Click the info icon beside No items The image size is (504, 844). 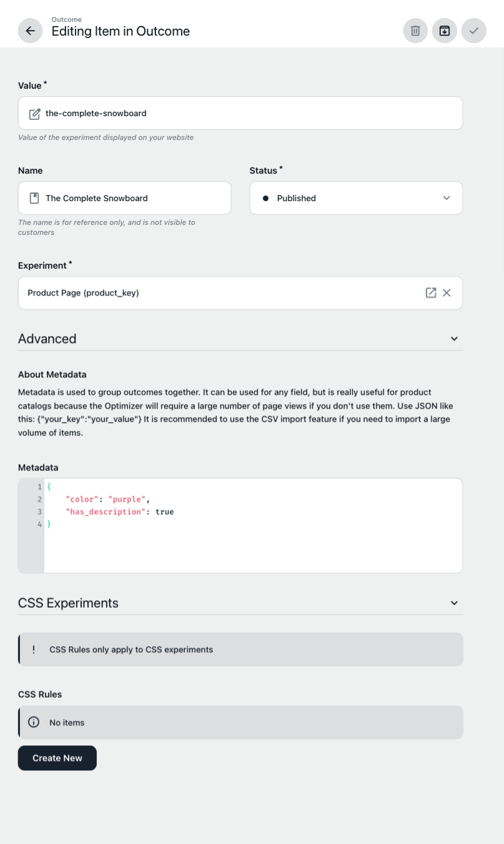coord(34,722)
